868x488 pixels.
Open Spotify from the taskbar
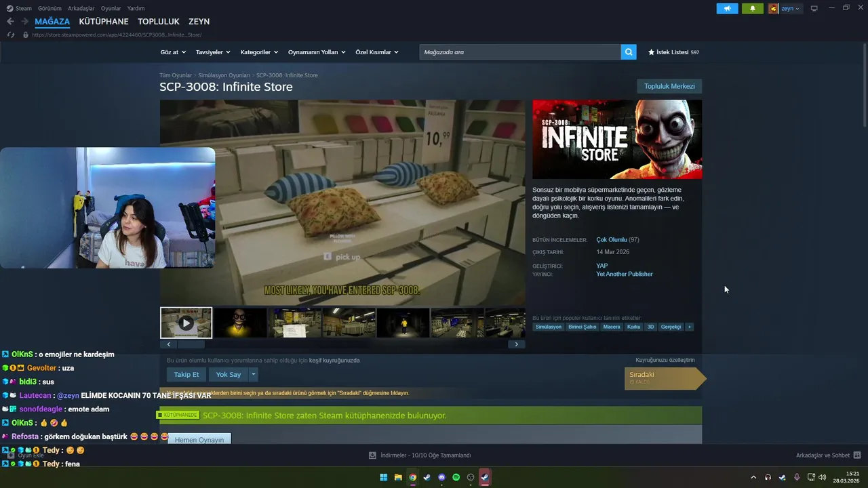tap(456, 477)
